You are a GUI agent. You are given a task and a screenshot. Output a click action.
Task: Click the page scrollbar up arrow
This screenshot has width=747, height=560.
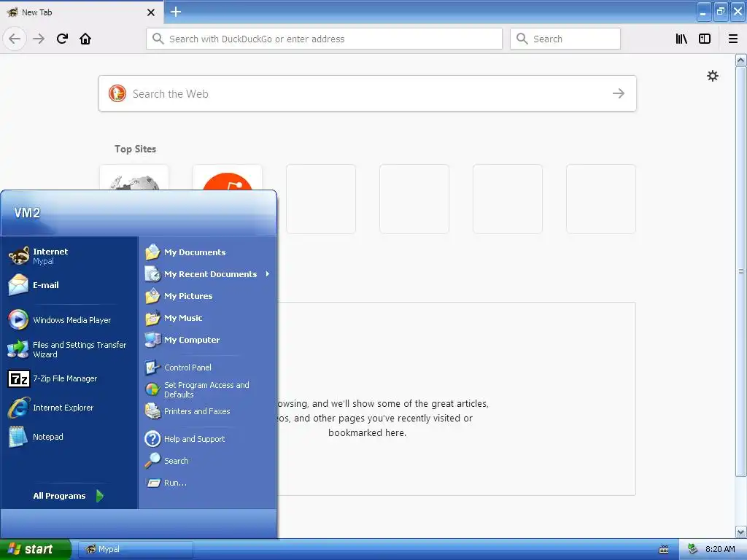[741, 60]
